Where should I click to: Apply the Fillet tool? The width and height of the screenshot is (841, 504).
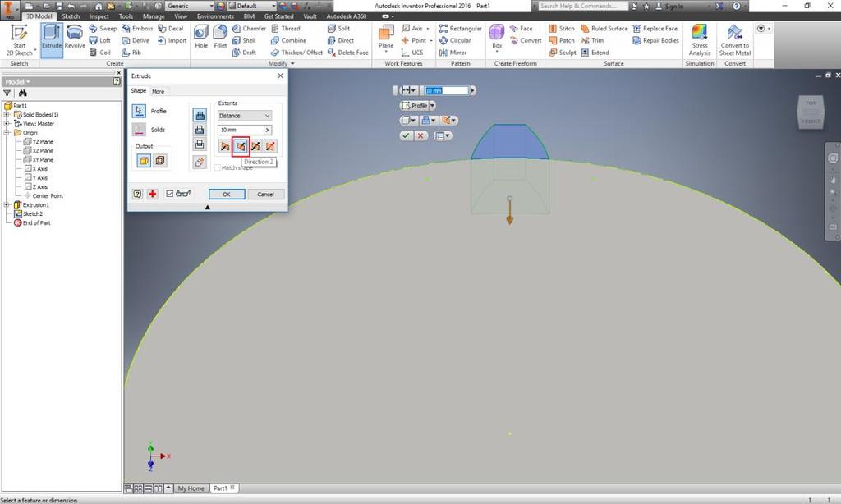pos(220,38)
